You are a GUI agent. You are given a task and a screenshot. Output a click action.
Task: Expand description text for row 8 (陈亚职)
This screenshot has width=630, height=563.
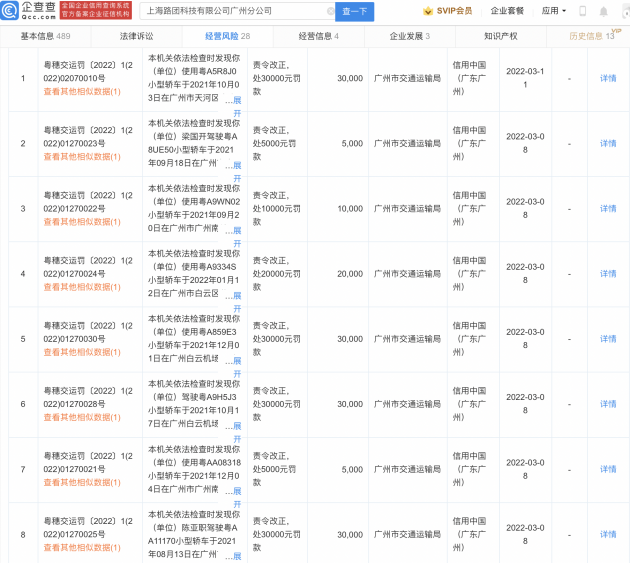point(237,557)
